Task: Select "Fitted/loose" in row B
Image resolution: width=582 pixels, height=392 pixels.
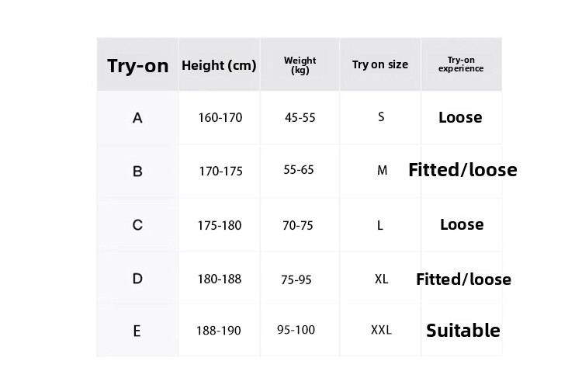Action: [462, 170]
